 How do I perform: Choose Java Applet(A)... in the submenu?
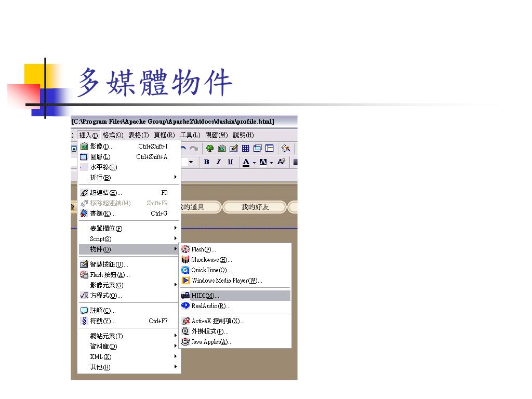tap(235, 342)
